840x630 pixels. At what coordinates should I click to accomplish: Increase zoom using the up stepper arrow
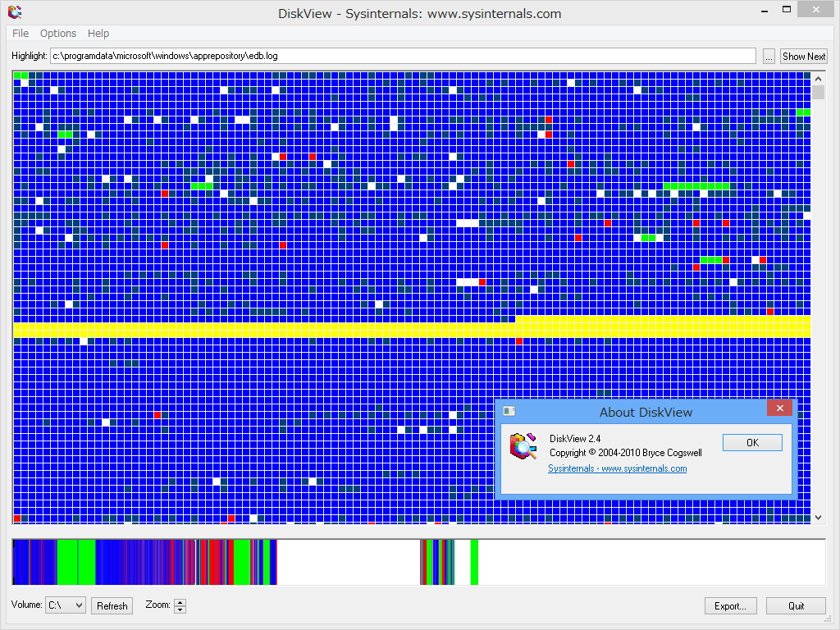[179, 601]
